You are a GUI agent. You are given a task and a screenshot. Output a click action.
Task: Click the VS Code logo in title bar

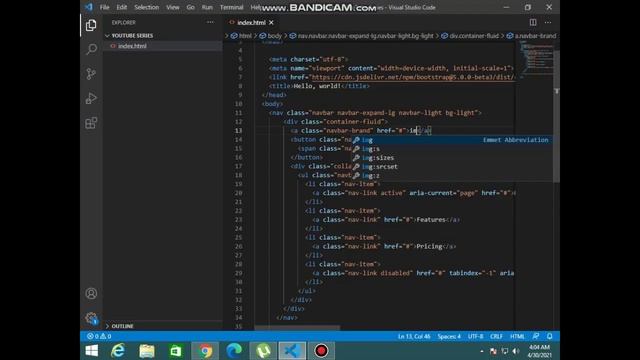(89, 7)
